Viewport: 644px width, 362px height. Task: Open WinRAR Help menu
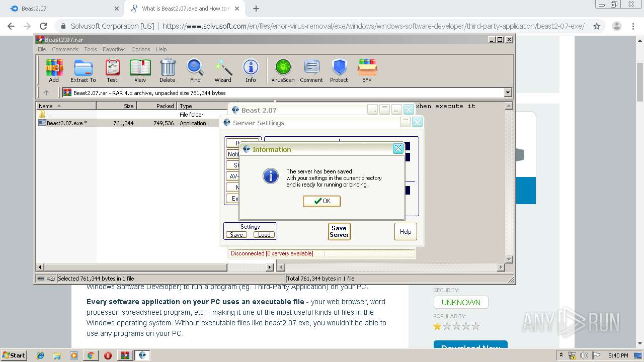coord(161,49)
